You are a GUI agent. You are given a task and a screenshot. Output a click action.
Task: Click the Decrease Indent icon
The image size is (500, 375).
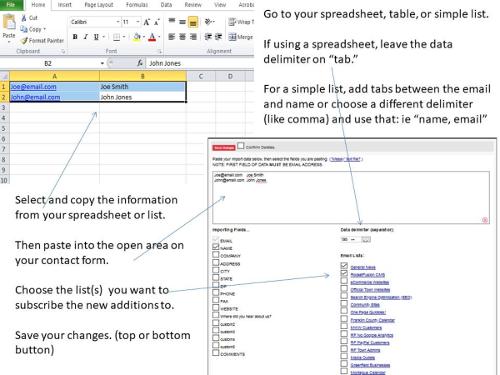208,37
